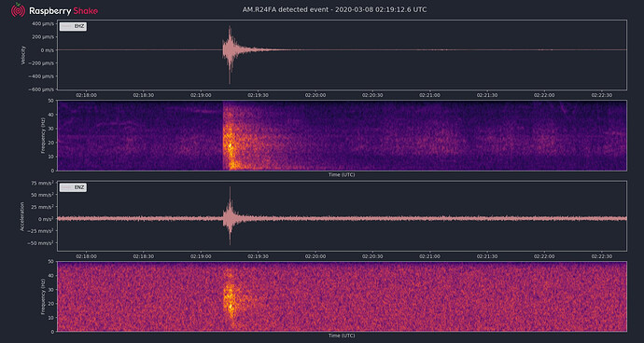Click the Velocity axis label
644x343 pixels.
(x=24, y=55)
